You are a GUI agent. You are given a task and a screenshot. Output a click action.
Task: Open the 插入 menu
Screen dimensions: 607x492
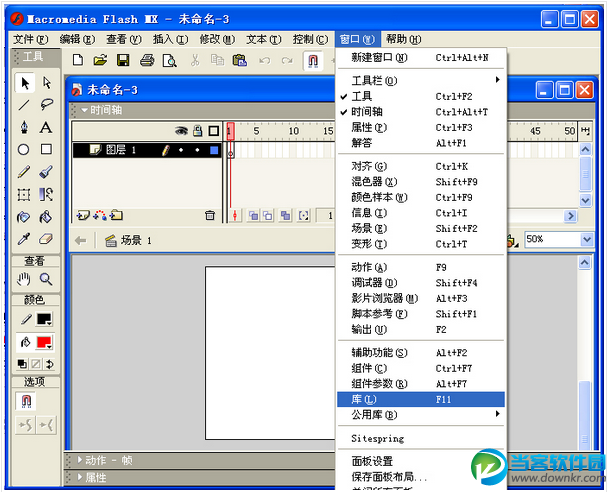pyautogui.click(x=170, y=39)
